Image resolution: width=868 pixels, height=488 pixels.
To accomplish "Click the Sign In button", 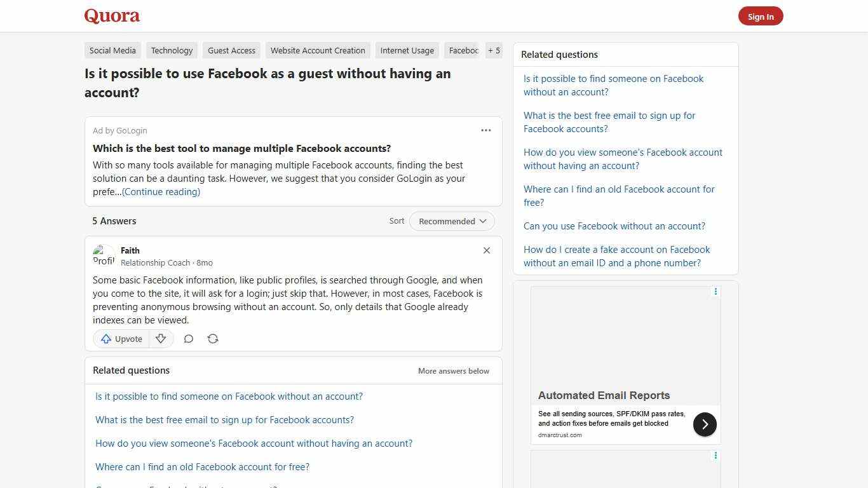I will pyautogui.click(x=761, y=16).
